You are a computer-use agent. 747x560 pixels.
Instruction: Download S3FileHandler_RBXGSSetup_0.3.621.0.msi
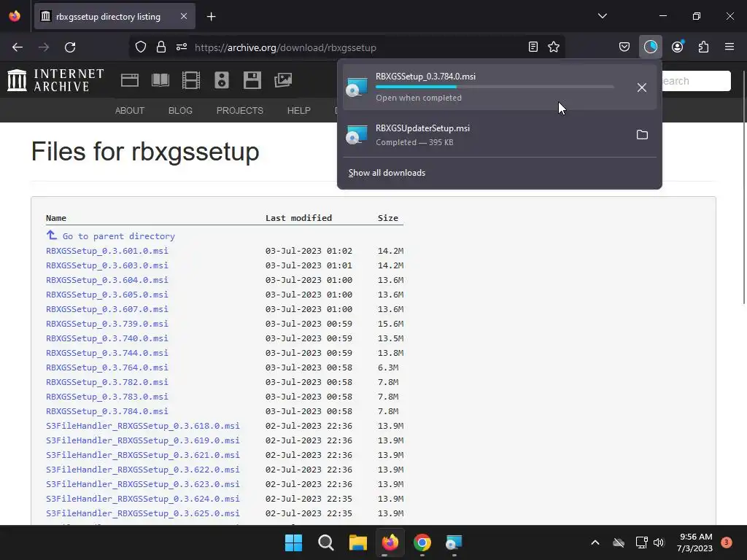point(142,455)
